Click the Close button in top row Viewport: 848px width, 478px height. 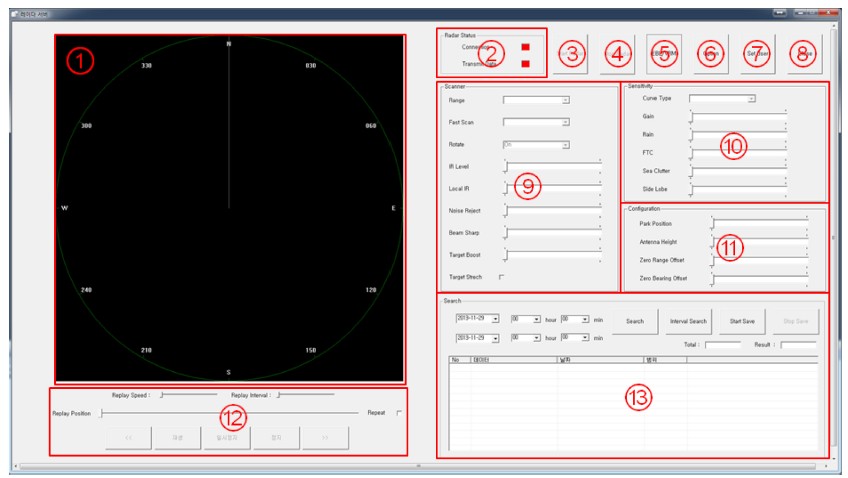[805, 54]
